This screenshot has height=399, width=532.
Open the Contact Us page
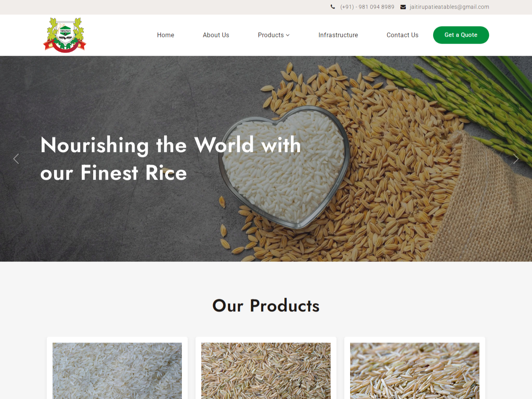pos(402,35)
